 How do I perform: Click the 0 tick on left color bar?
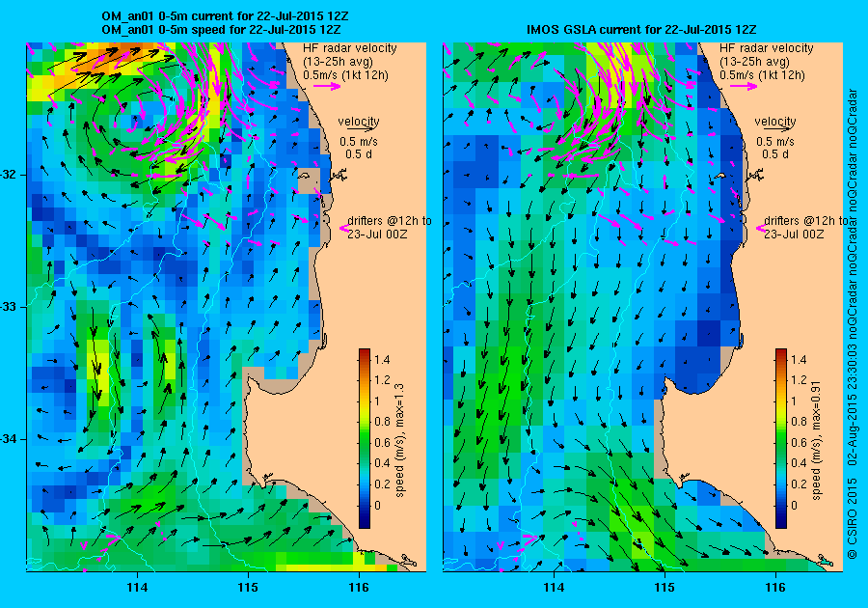click(x=377, y=505)
